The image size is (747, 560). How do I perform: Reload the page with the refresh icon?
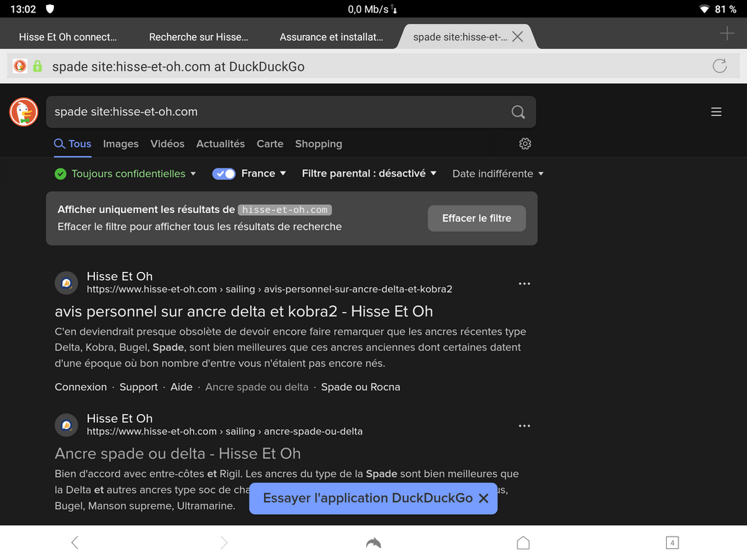pyautogui.click(x=719, y=66)
